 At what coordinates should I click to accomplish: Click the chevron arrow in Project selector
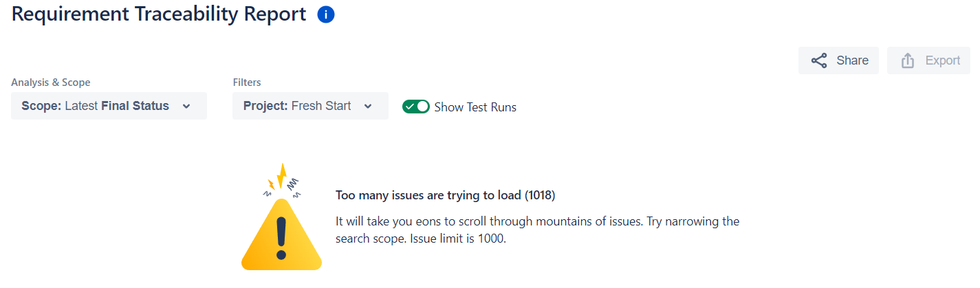368,107
